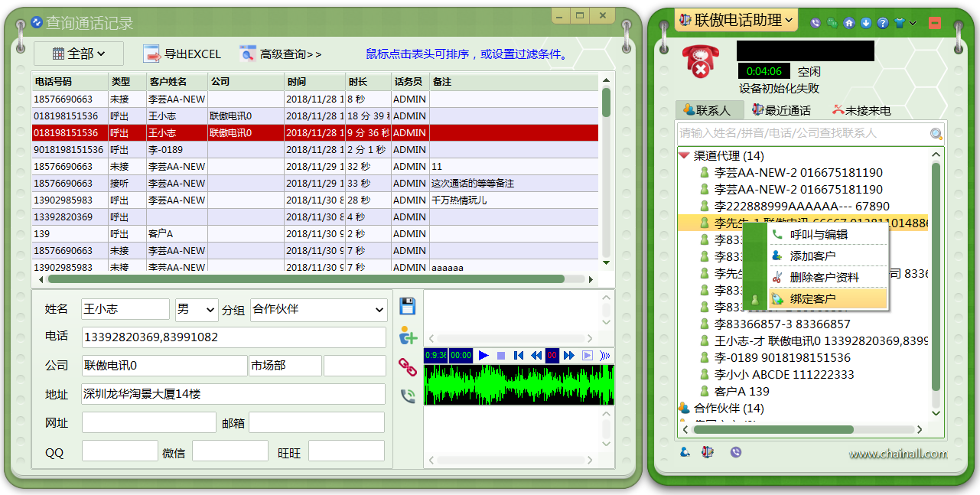Open 高级查询 advanced query
The image size is (980, 495).
pos(281,54)
